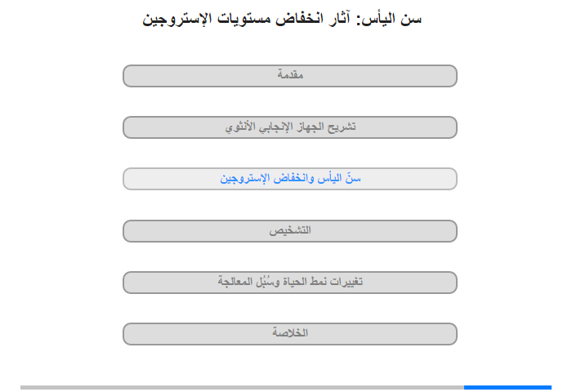Viewport: 572px width, 392px height.
Task: Choose the first button in the section list
Action: click(290, 76)
